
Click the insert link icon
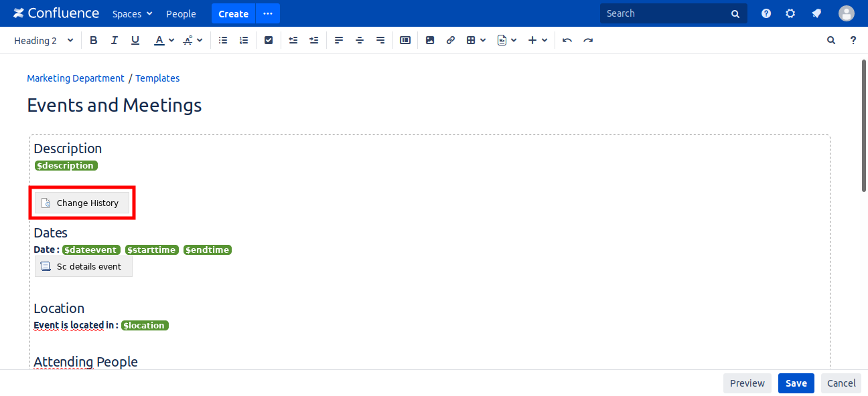pyautogui.click(x=451, y=40)
